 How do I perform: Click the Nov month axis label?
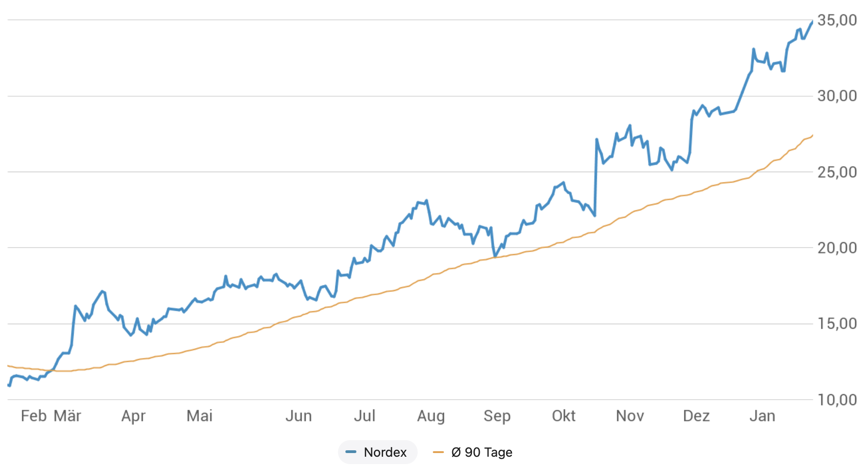(630, 416)
